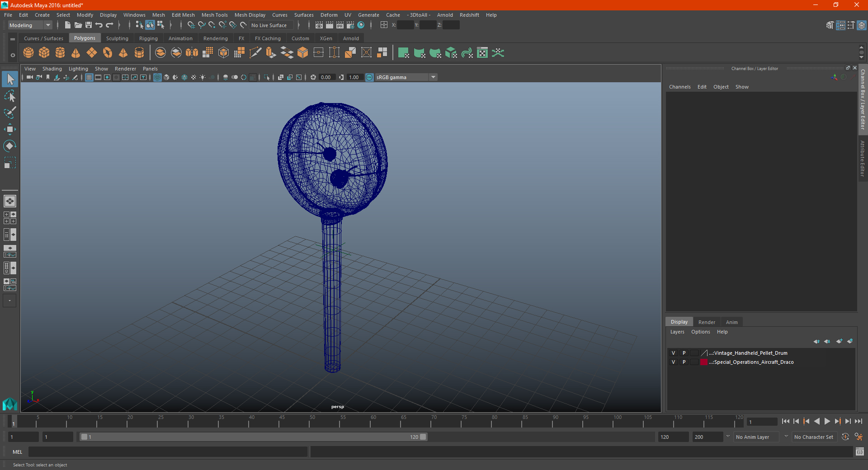Toggle wireframe display in the panel toolbar

(157, 78)
